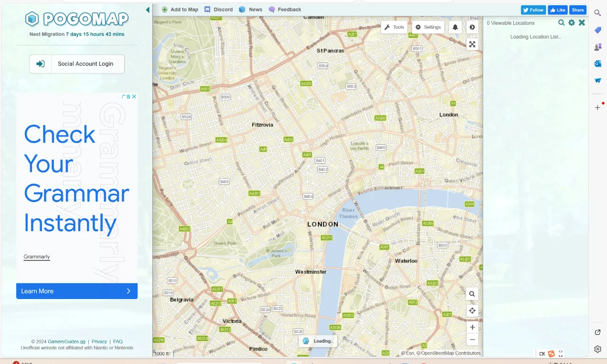The image size is (607, 364).
Task: Click the notifications bell icon
Action: pos(455,27)
